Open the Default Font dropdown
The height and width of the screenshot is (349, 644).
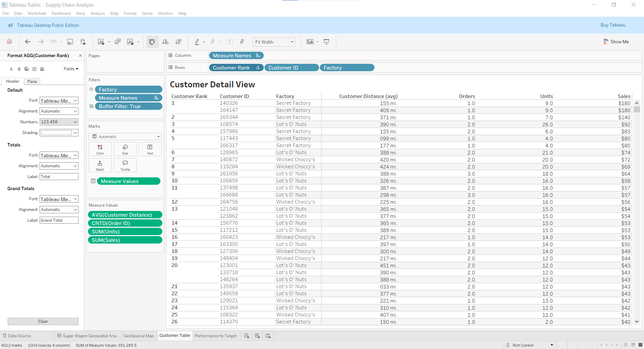pyautogui.click(x=59, y=101)
